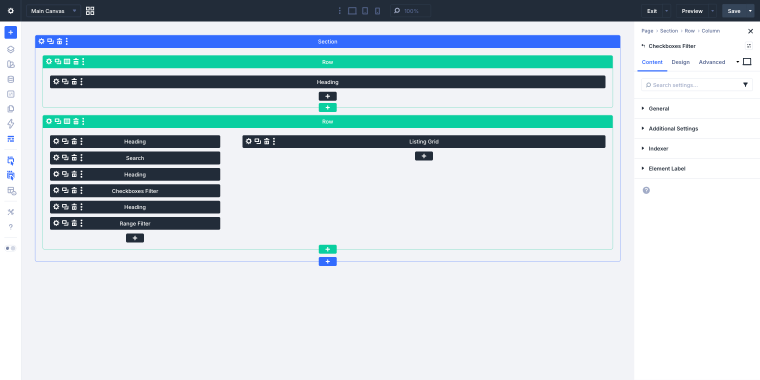Open Section settings gear icon
The height and width of the screenshot is (380, 760).
coord(41,41)
